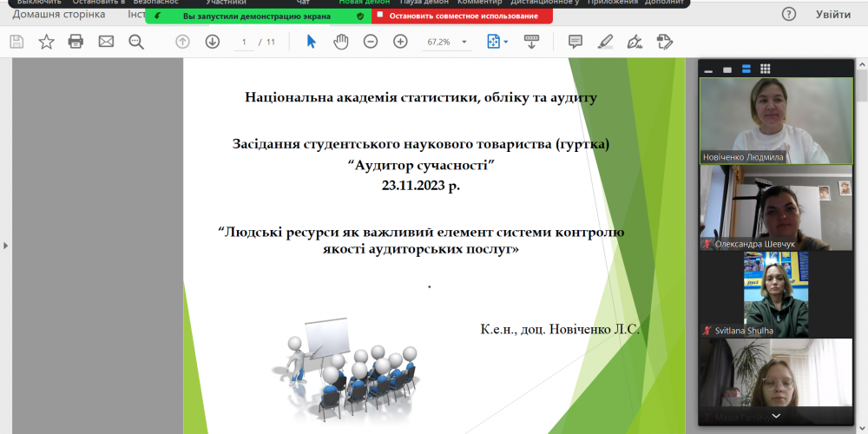
Task: Zoom out with the minus button
Action: coord(371,42)
